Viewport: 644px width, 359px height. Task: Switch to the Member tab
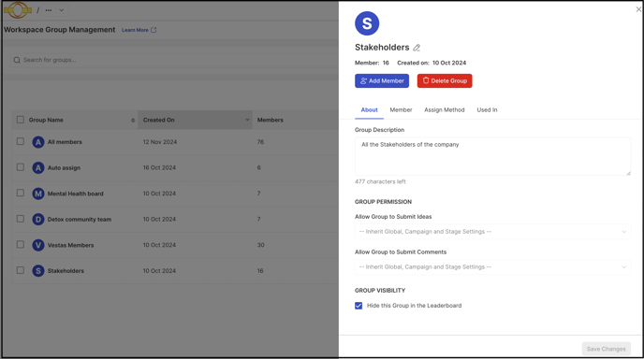click(x=401, y=110)
